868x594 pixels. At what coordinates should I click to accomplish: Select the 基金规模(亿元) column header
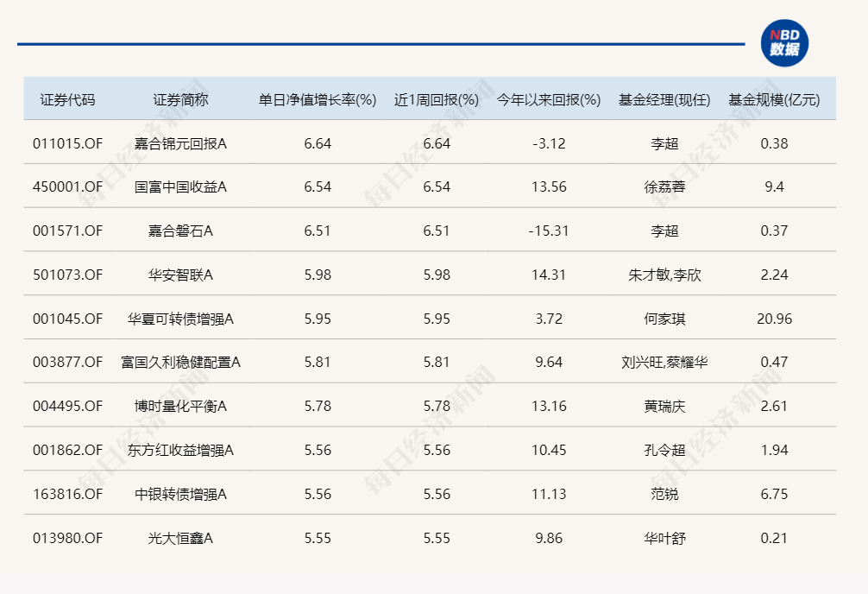774,100
